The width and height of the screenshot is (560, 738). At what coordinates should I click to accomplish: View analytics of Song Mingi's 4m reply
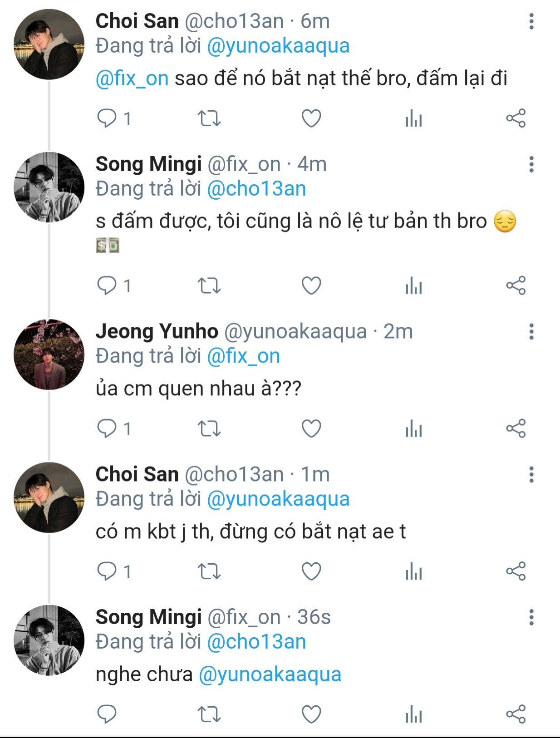click(413, 286)
